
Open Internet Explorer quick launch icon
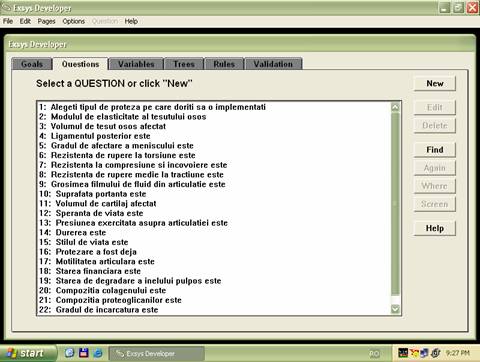click(98, 353)
